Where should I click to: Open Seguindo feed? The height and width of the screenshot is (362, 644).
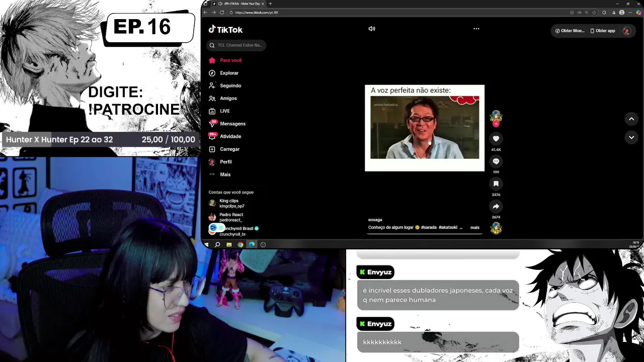click(225, 85)
